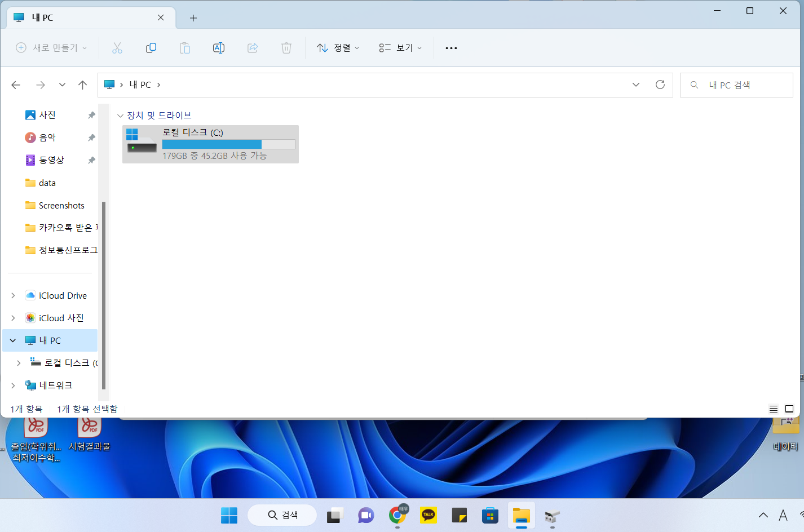The image size is (804, 532).
Task: Click the pin icon beside 음악
Action: pos(91,138)
